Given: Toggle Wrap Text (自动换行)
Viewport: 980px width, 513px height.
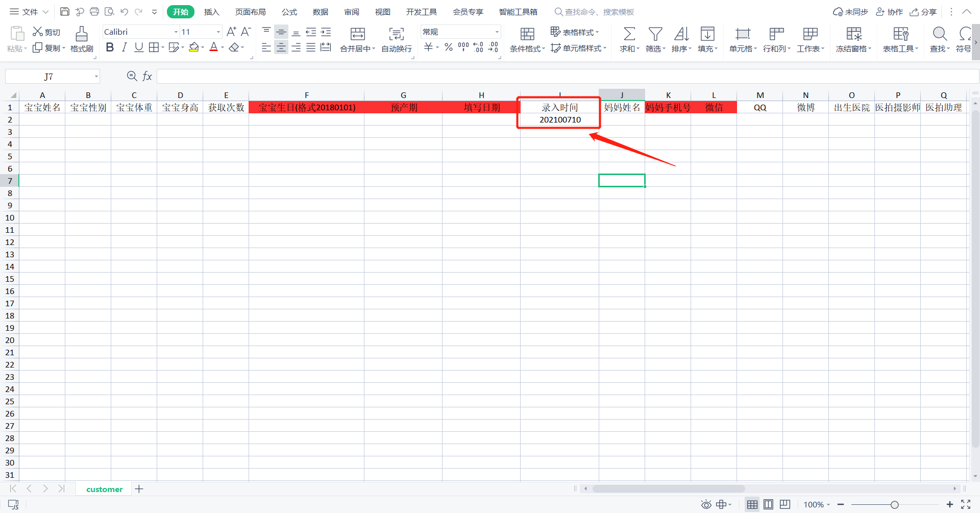Looking at the screenshot, I should [x=397, y=34].
